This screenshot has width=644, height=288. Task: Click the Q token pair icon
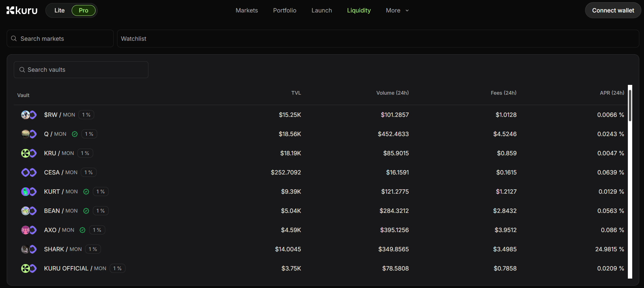pos(29,134)
